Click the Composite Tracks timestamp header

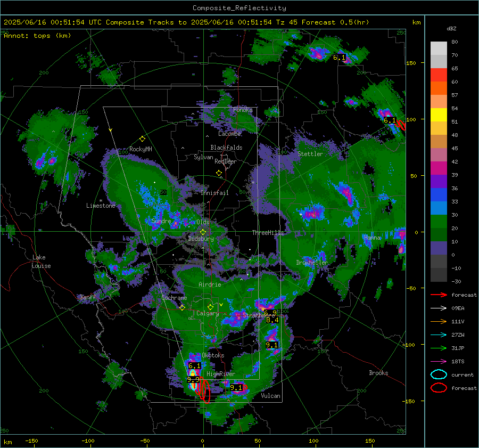[x=186, y=22]
